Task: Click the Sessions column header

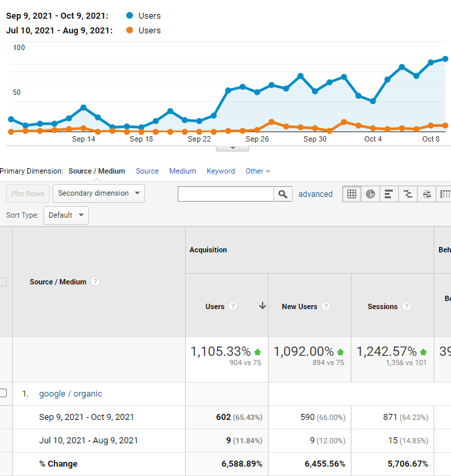Action: point(383,306)
